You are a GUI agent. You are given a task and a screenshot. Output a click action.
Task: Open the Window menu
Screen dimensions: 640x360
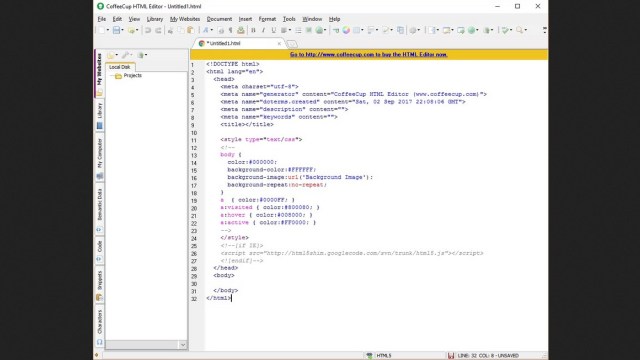pyautogui.click(x=312, y=19)
